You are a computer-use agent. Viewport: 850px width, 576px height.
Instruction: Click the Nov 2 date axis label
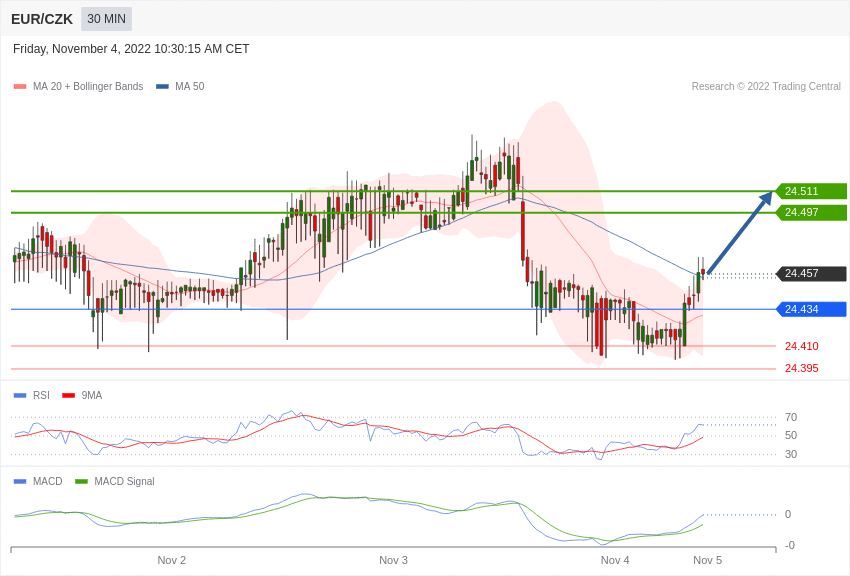click(x=172, y=560)
